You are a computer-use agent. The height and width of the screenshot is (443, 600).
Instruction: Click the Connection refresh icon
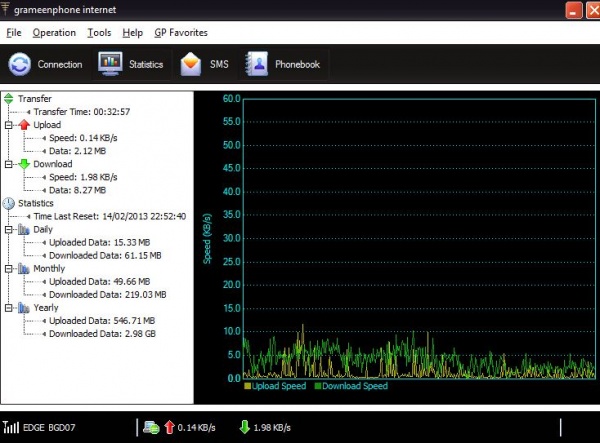pos(20,64)
